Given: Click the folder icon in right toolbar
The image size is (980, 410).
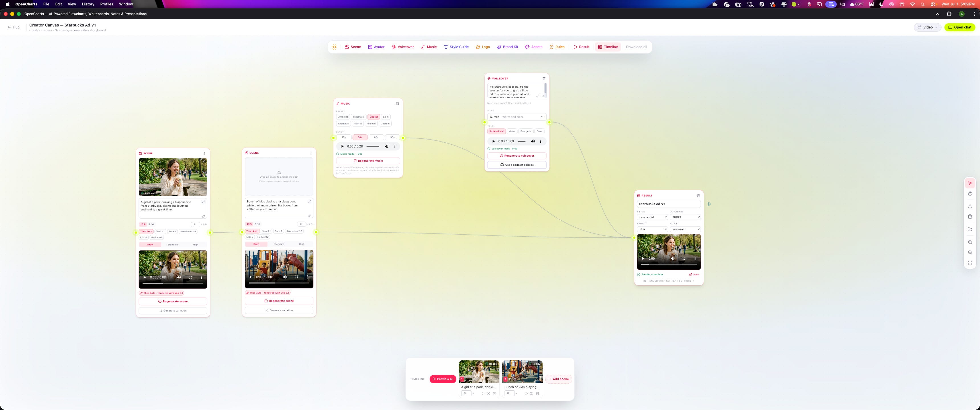Looking at the screenshot, I should click(970, 229).
